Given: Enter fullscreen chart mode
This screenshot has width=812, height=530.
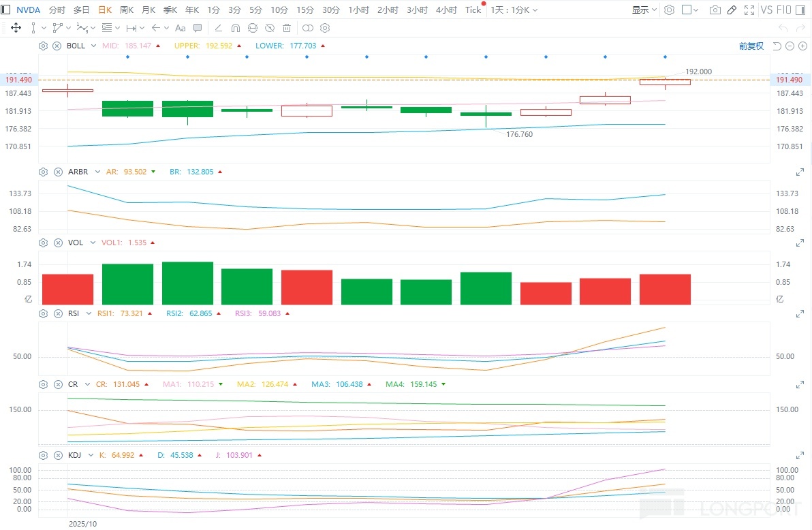Looking at the screenshot, I should click(749, 10).
